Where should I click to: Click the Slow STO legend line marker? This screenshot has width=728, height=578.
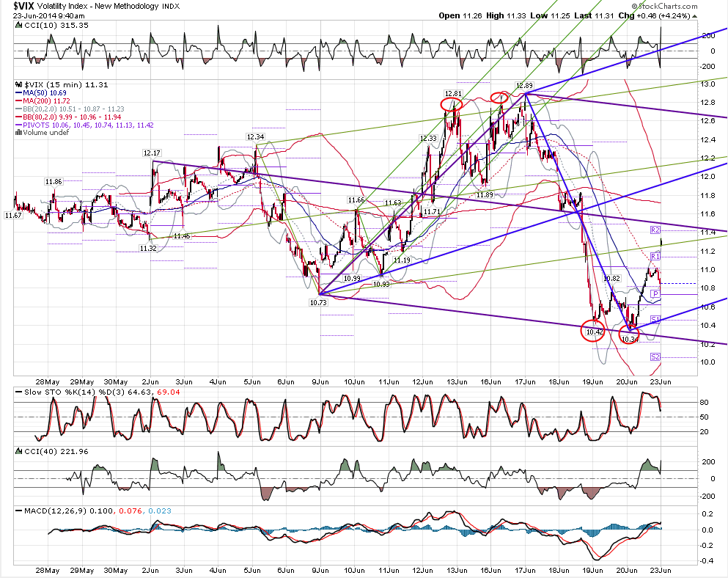pyautogui.click(x=18, y=392)
